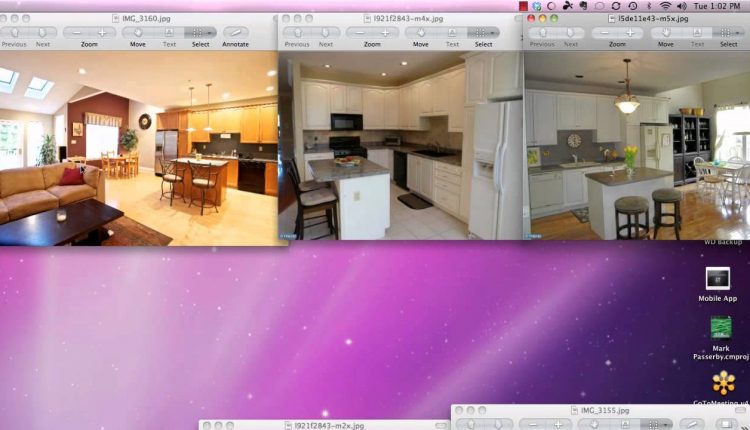Go to Previous image in l5de11e43-m5x.jpg window
The width and height of the screenshot is (750, 430).
pos(543,33)
